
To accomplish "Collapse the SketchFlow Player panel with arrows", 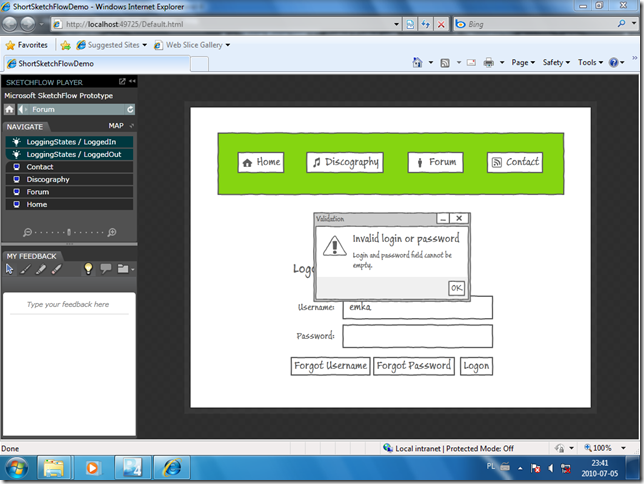I will pyautogui.click(x=132, y=81).
